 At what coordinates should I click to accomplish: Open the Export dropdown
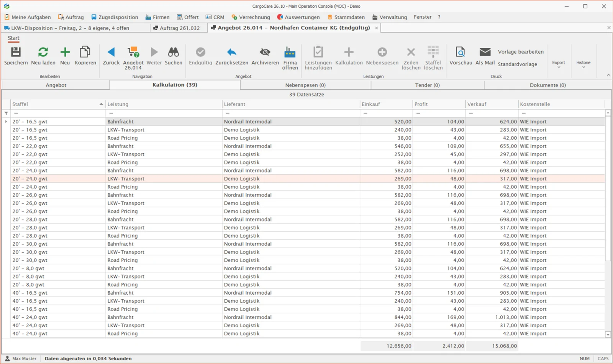[x=559, y=64]
